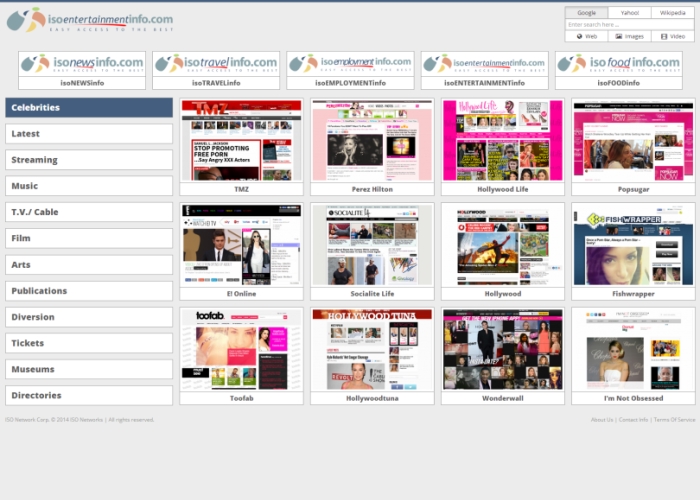Click the Hollywood Life caption label
The image size is (700, 500).
503,189
